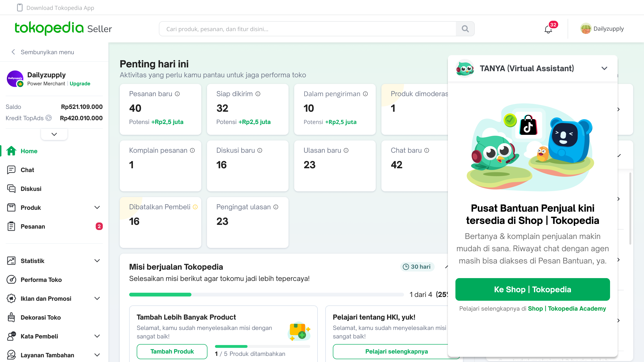
Task: Open Dekorasi Toko in sidebar
Action: coord(41,317)
